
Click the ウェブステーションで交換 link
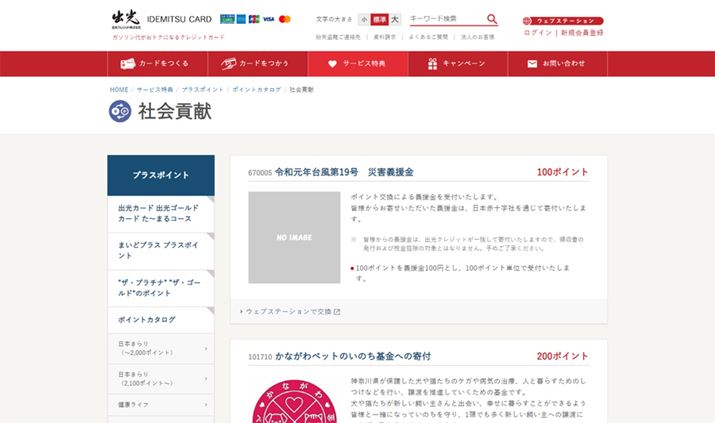click(x=290, y=312)
